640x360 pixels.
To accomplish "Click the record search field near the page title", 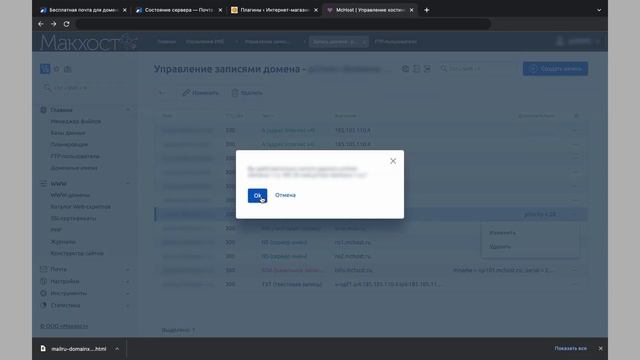I will click(478, 69).
